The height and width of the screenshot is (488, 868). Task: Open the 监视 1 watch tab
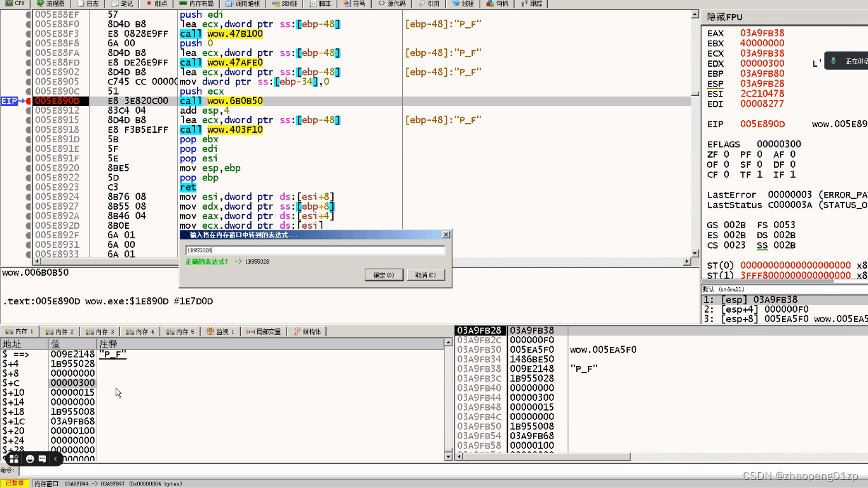[x=220, y=332]
